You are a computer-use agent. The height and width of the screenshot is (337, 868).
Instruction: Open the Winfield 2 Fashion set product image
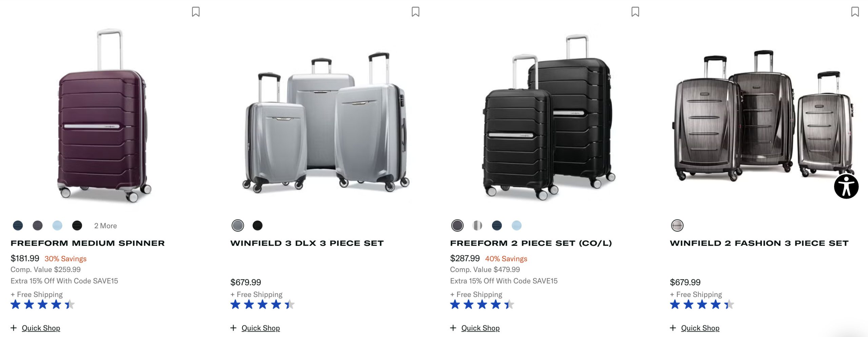[763, 115]
